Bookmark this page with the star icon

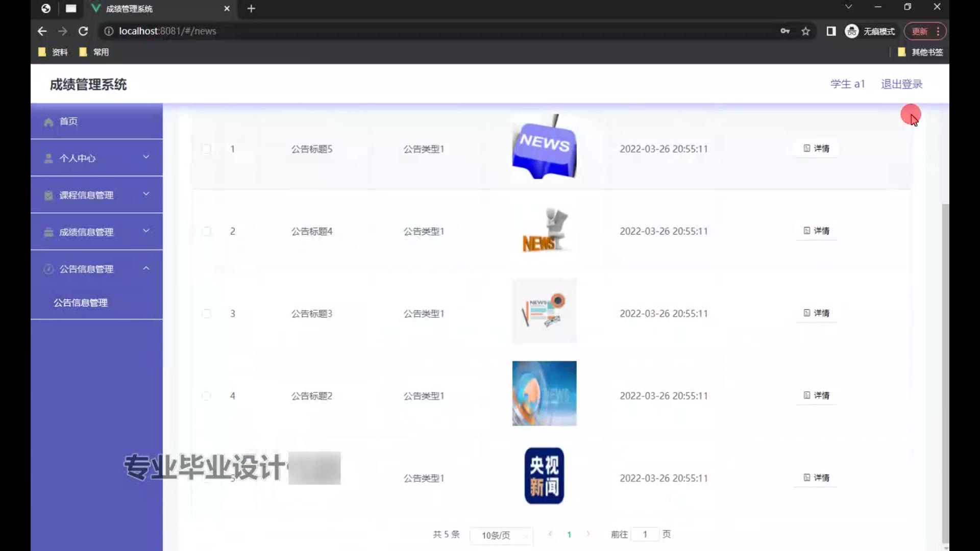pyautogui.click(x=805, y=31)
